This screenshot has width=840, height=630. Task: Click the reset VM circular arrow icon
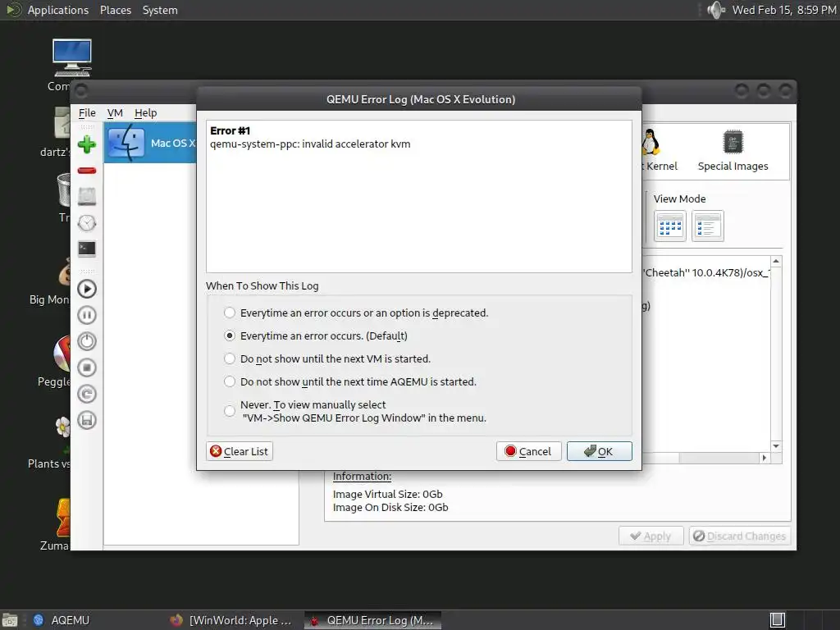[x=87, y=394]
